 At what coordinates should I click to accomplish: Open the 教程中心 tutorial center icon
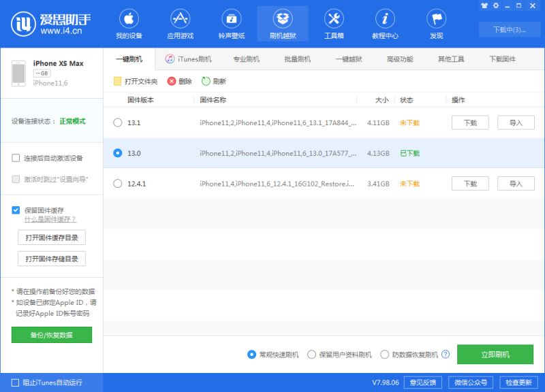point(385,19)
